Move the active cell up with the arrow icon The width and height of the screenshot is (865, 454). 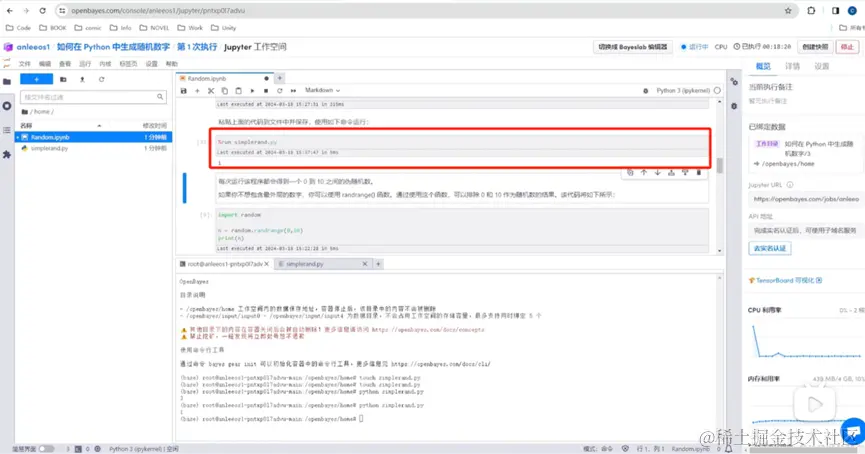coord(644,173)
